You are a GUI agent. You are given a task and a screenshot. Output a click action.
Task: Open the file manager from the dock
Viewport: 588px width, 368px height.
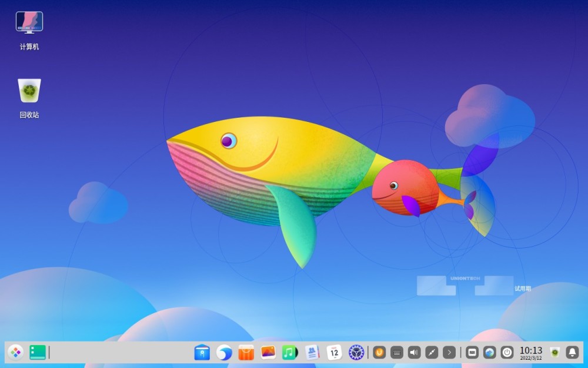pos(202,352)
